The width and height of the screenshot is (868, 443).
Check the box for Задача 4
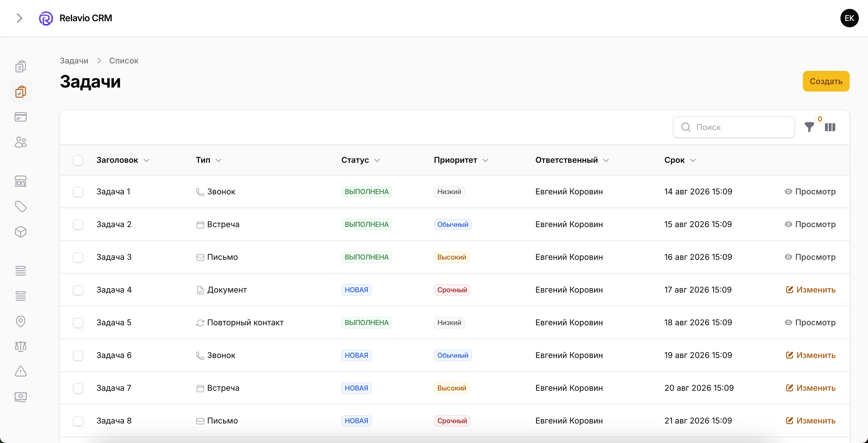pyautogui.click(x=78, y=290)
